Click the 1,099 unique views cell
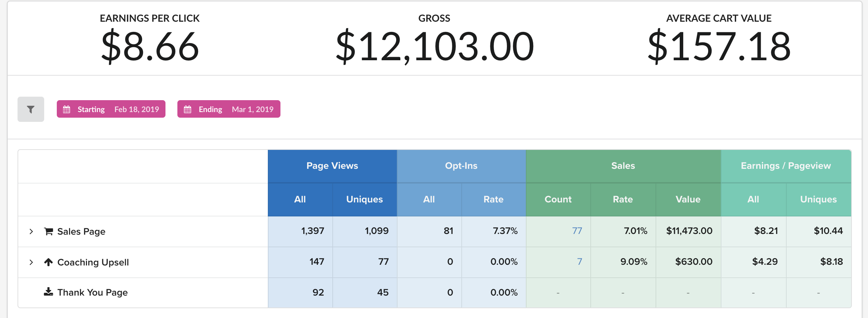 pyautogui.click(x=365, y=231)
